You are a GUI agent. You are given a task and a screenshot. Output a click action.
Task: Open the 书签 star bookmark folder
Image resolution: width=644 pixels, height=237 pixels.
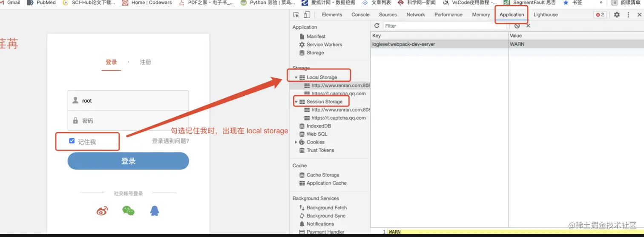572,3
